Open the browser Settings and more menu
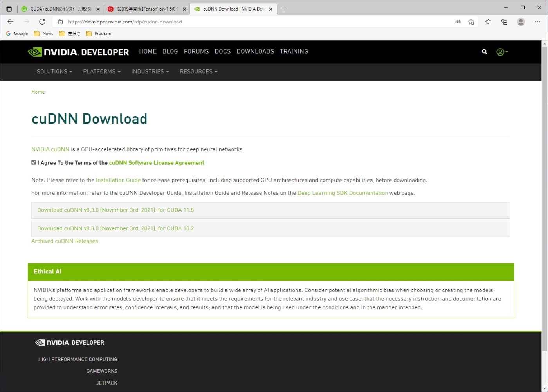The width and height of the screenshot is (548, 392). coord(537,22)
